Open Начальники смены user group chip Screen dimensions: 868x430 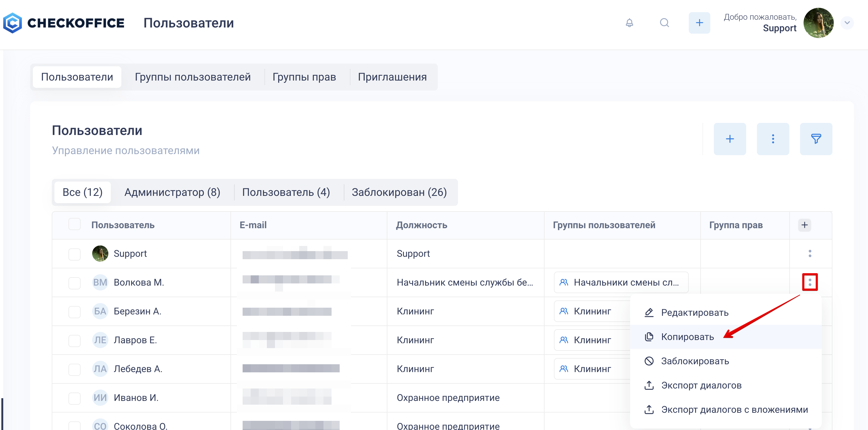(621, 283)
